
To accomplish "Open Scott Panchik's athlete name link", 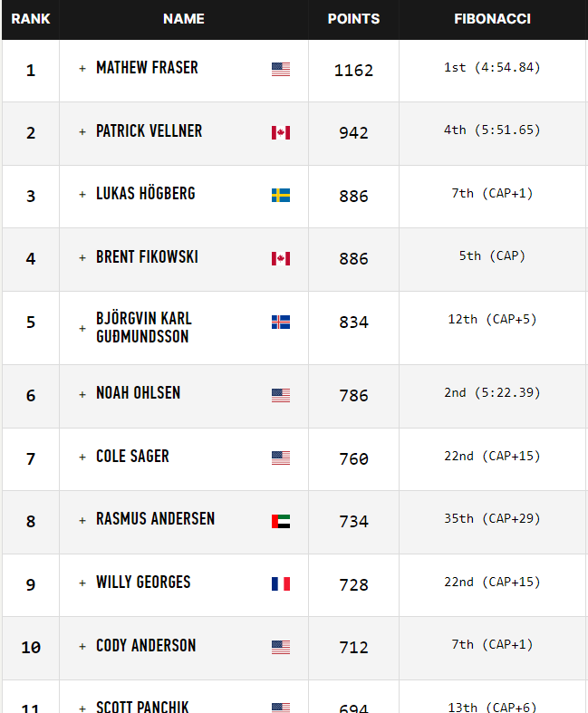I will click(142, 706).
